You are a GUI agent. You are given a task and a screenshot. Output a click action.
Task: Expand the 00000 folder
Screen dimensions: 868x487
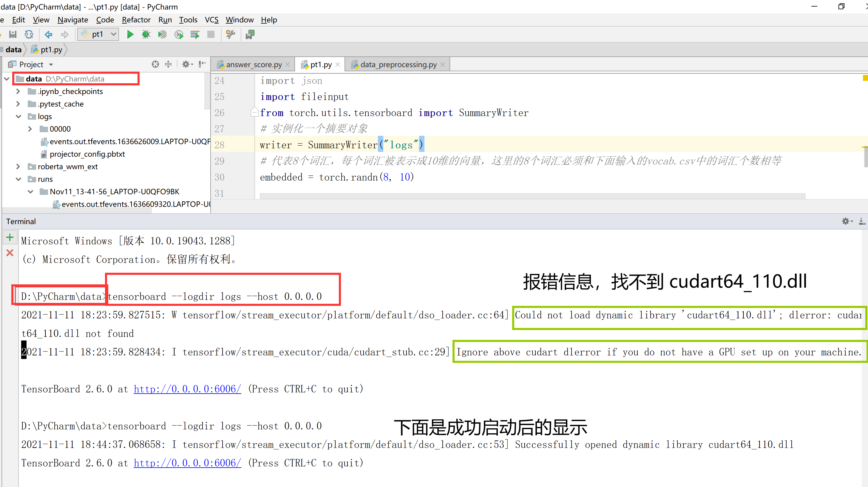(x=30, y=129)
